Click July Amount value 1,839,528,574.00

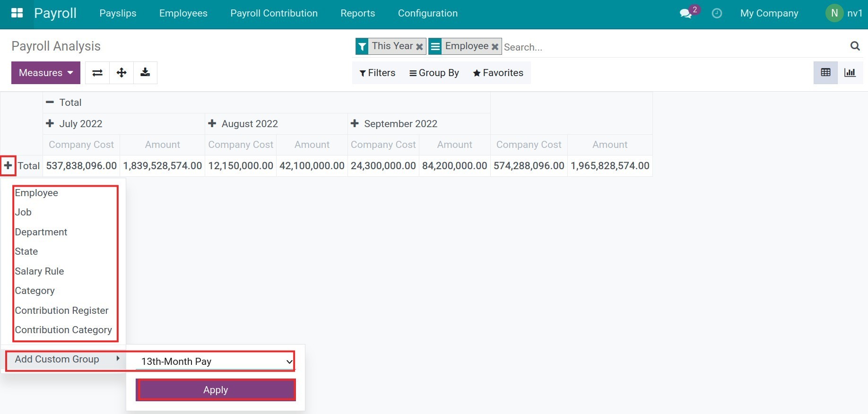[163, 166]
